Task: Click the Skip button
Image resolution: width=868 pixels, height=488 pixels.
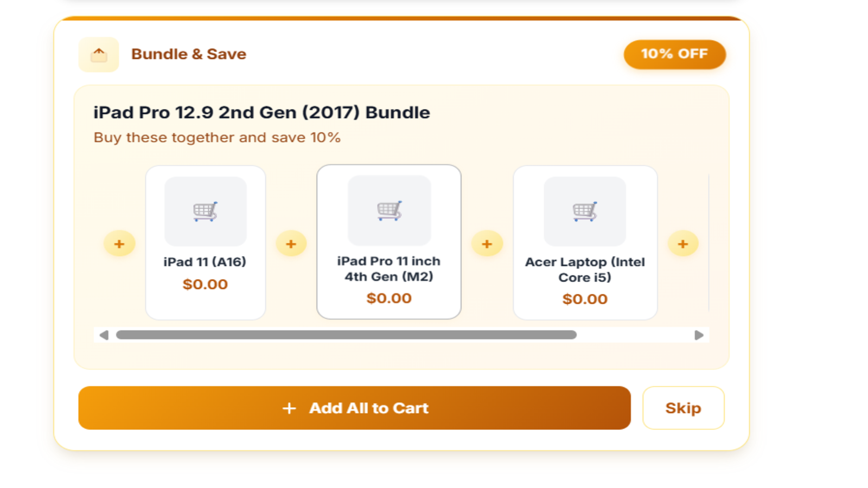Action: [x=683, y=408]
